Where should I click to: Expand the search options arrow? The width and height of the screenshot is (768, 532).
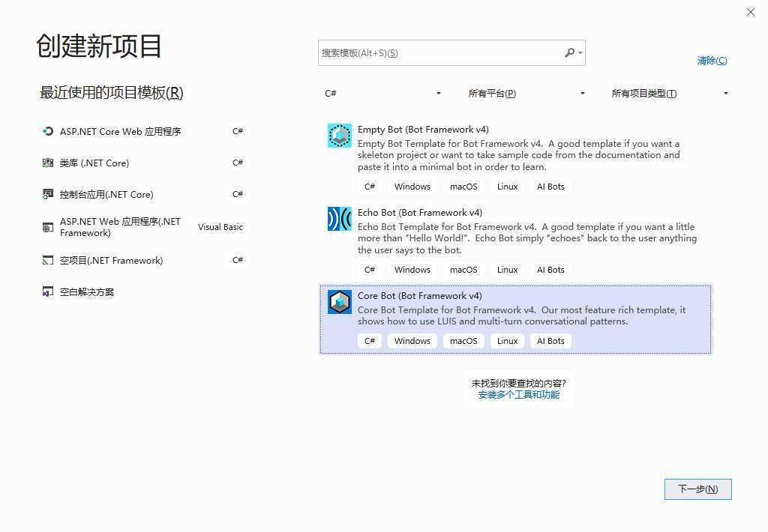tap(580, 52)
